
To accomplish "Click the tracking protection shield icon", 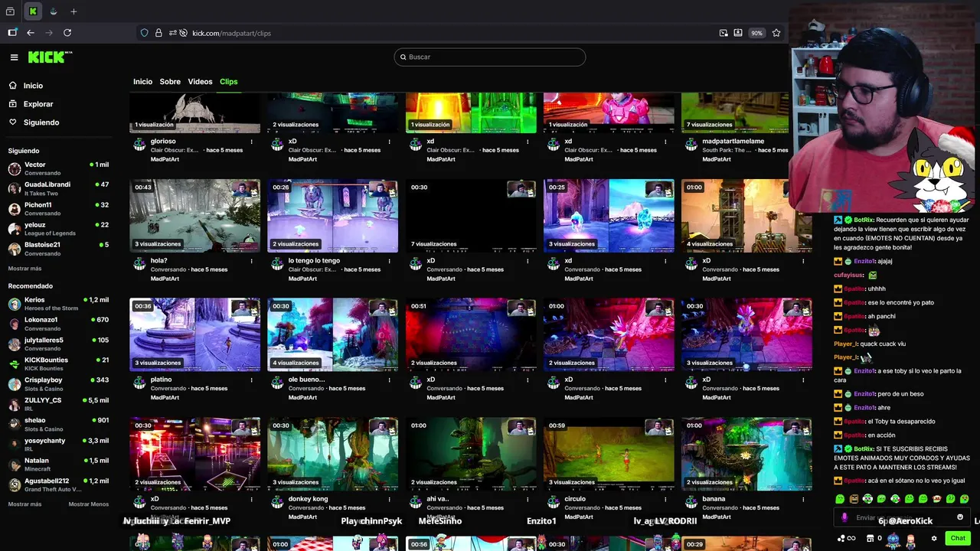I will click(x=144, y=33).
